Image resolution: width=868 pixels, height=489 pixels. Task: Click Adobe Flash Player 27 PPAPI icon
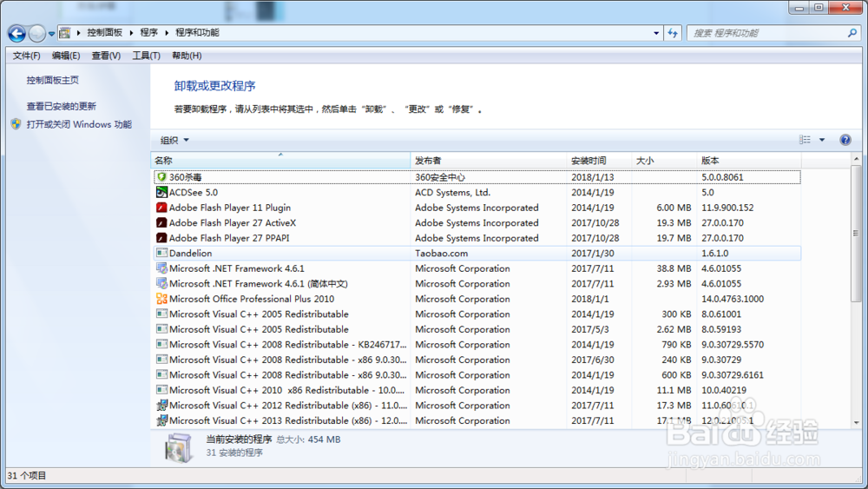click(161, 238)
